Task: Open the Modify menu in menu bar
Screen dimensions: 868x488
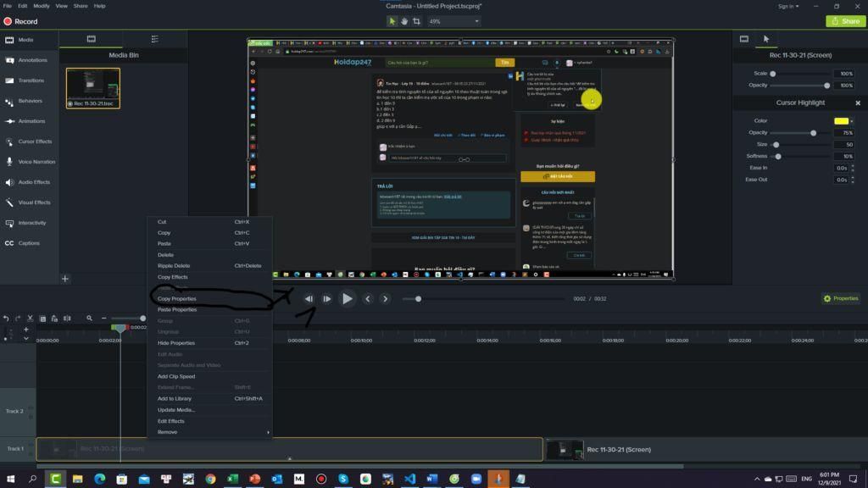Action: coord(42,6)
